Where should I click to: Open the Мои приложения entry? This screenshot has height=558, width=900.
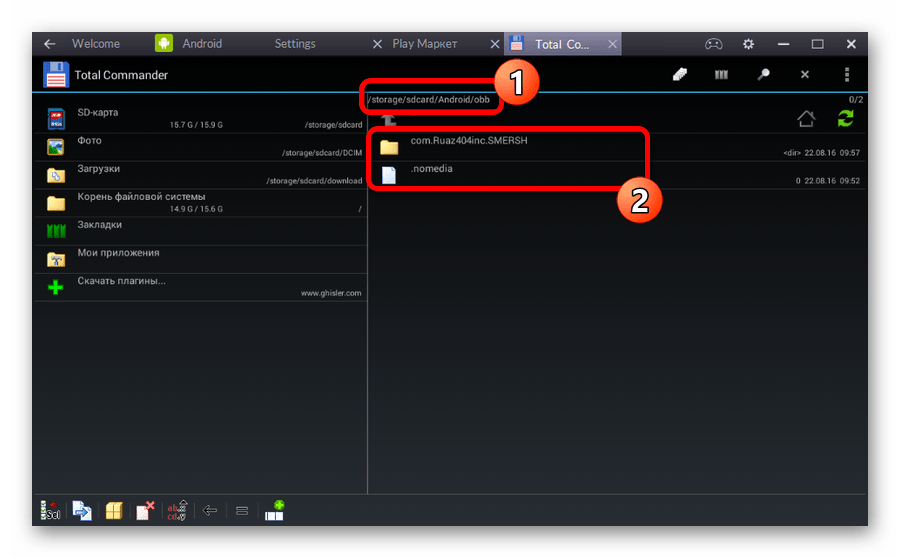pos(200,259)
